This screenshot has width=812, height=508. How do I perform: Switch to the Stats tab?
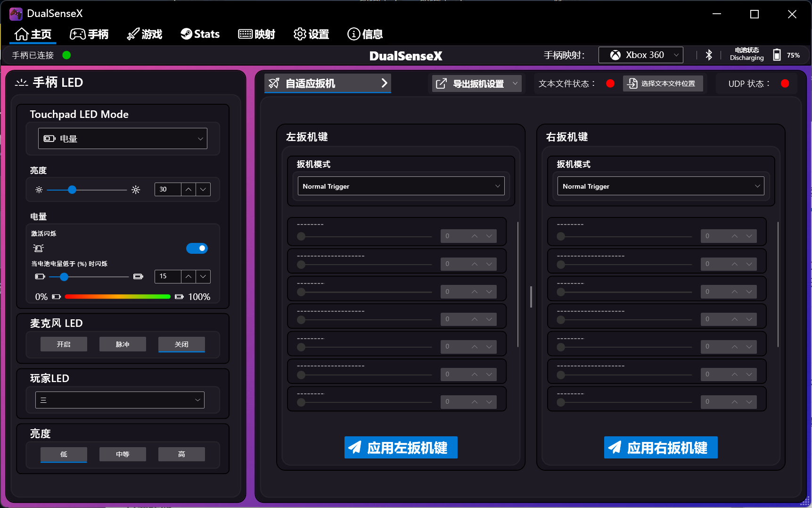click(200, 34)
